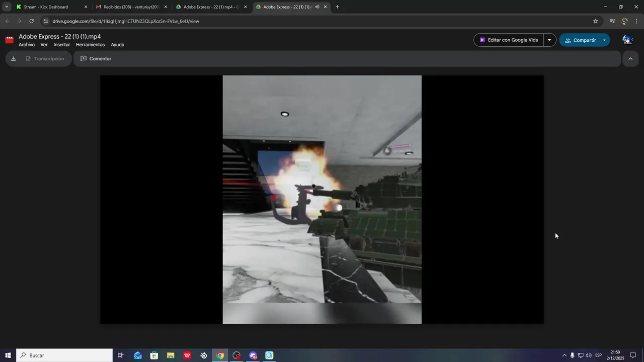The image size is (644, 362).
Task: Open the Chrome three-dot menu
Action: click(637, 21)
